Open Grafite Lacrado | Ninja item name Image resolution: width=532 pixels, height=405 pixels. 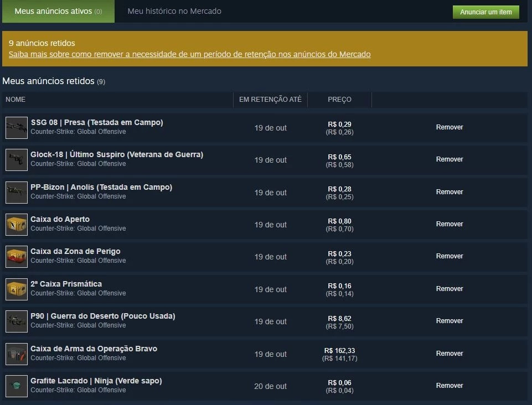96,381
